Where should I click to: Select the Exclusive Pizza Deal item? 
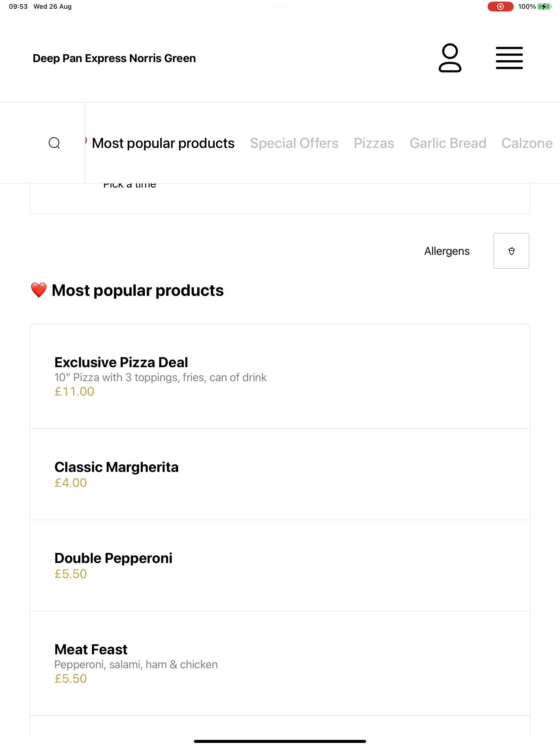280,376
